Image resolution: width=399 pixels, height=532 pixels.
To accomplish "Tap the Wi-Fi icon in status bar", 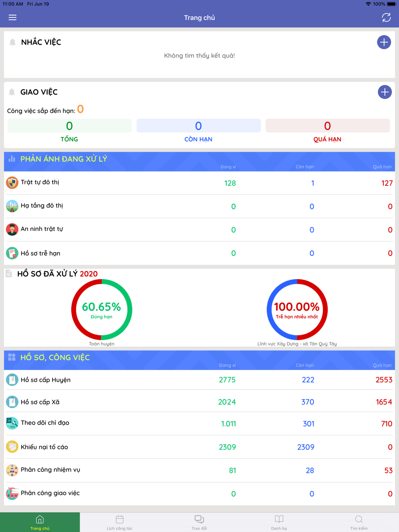I will coord(368,4).
